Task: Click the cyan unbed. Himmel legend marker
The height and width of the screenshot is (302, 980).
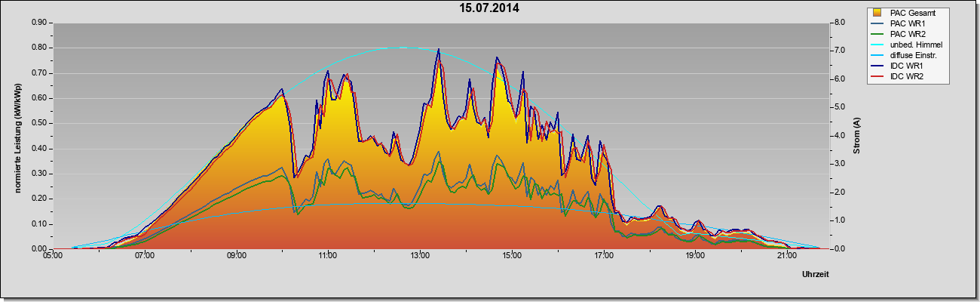Action: click(x=878, y=45)
